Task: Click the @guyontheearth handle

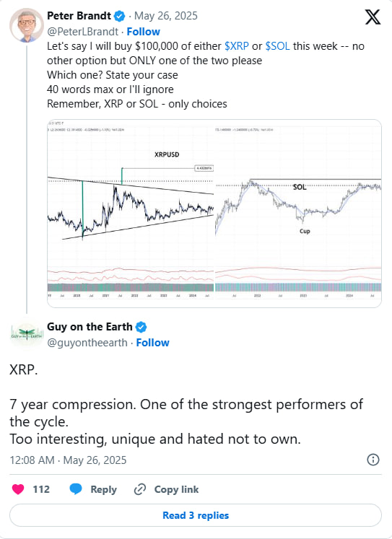Action: point(87,343)
